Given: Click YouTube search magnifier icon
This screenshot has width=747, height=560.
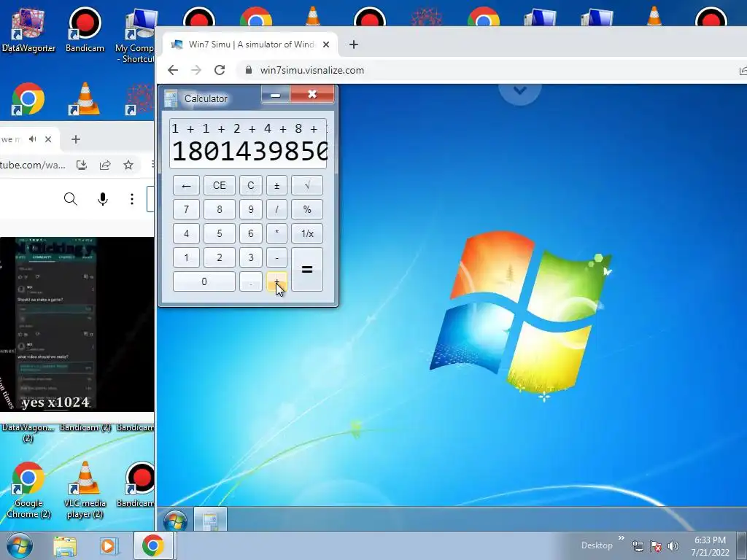Looking at the screenshot, I should click(x=71, y=198).
